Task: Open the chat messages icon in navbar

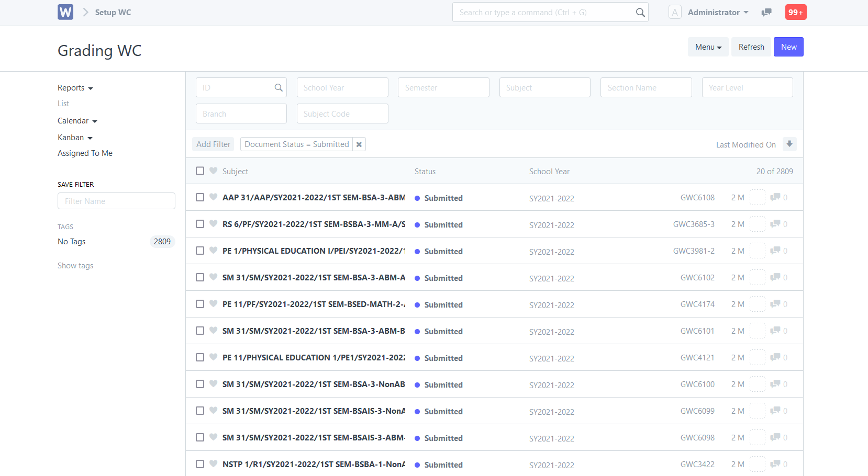Action: (x=766, y=13)
